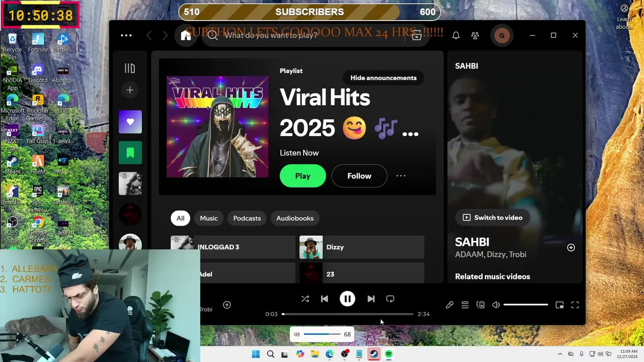Enter full screen in Spotify player

575,305
